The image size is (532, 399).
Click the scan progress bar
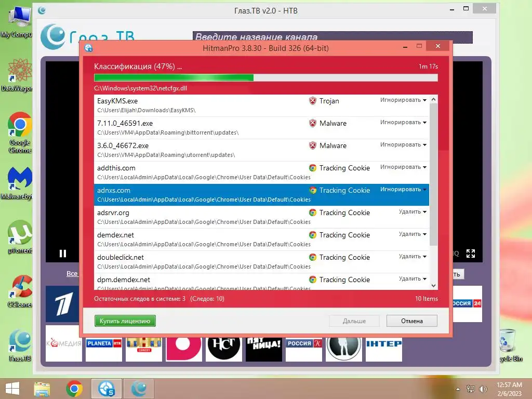tap(265, 78)
